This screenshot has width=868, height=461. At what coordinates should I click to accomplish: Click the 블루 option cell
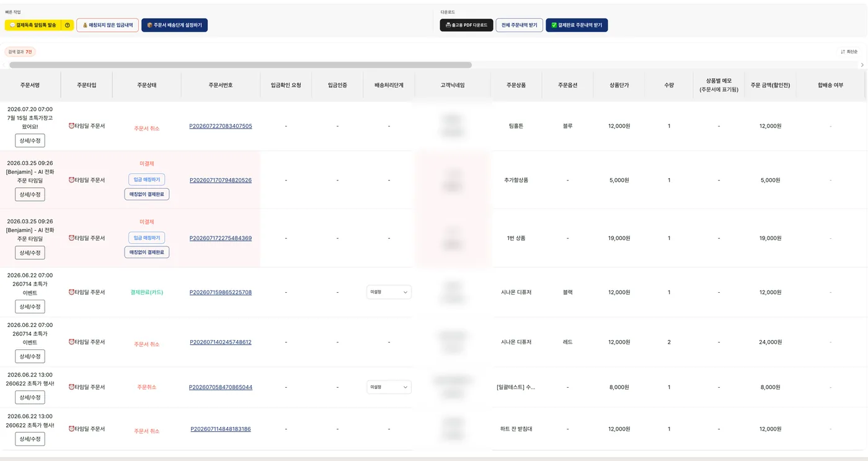tap(567, 126)
